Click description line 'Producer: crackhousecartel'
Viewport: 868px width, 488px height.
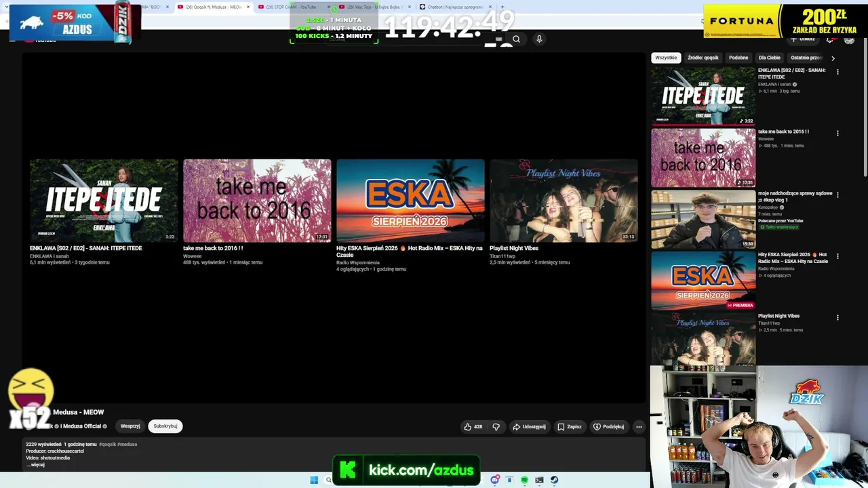click(55, 451)
